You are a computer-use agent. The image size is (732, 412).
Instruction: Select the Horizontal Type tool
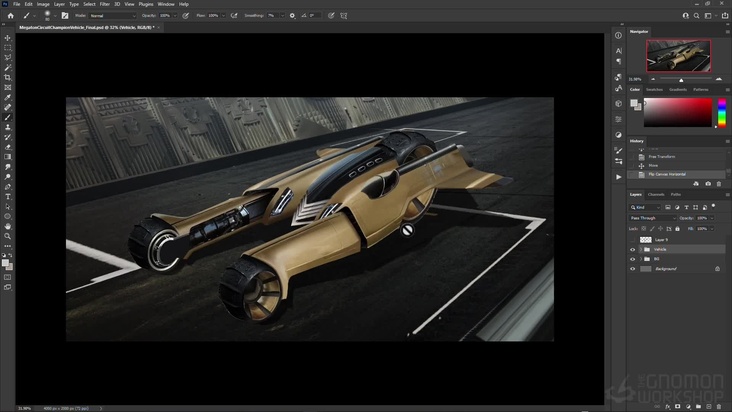click(8, 196)
